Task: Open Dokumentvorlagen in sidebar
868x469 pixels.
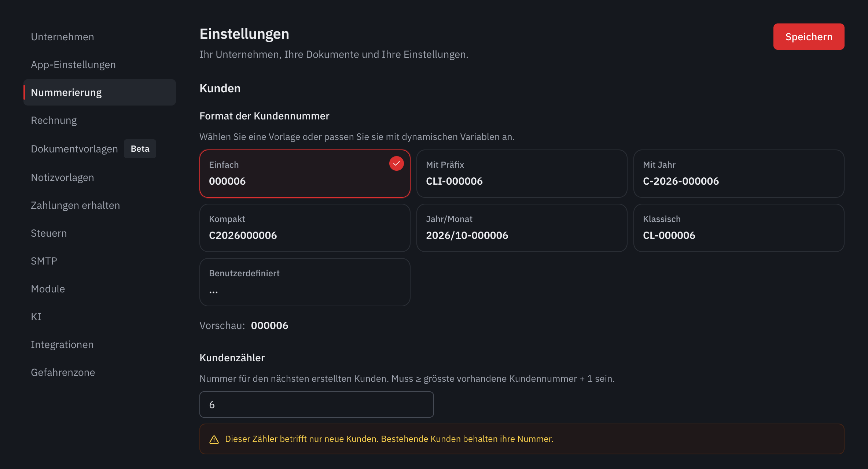Action: click(x=100, y=149)
